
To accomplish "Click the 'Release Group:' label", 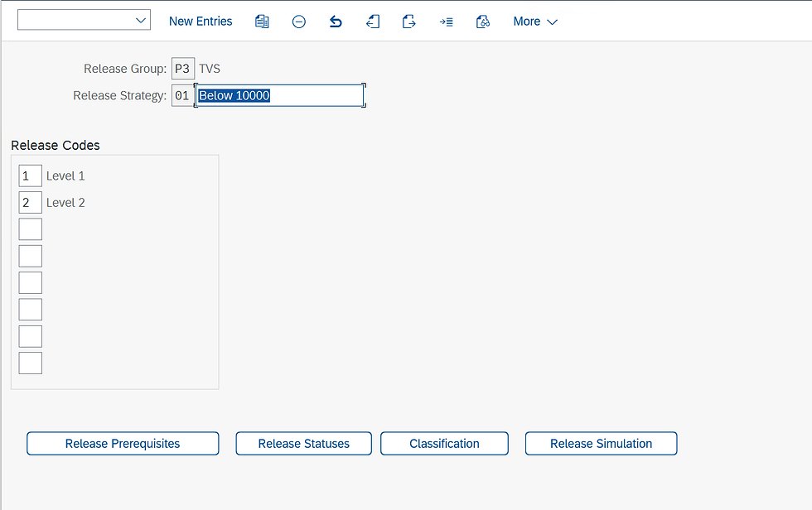I will pos(125,69).
